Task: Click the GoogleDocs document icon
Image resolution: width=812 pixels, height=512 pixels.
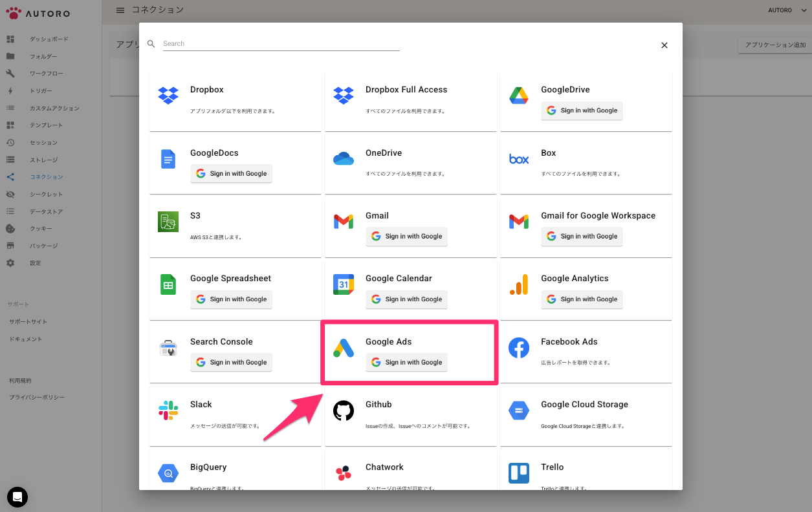Action: pyautogui.click(x=168, y=158)
